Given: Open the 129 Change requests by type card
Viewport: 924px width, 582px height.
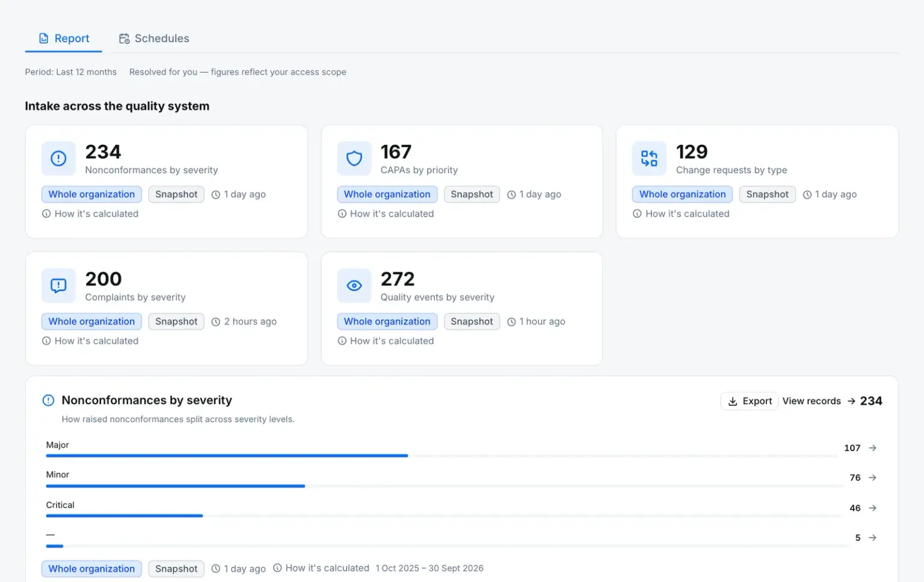Looking at the screenshot, I should coord(757,182).
